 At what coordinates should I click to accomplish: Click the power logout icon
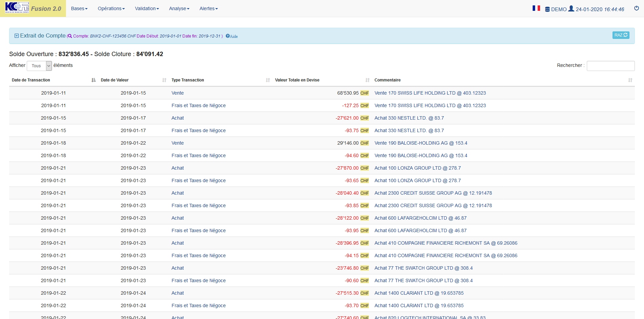tap(636, 8)
